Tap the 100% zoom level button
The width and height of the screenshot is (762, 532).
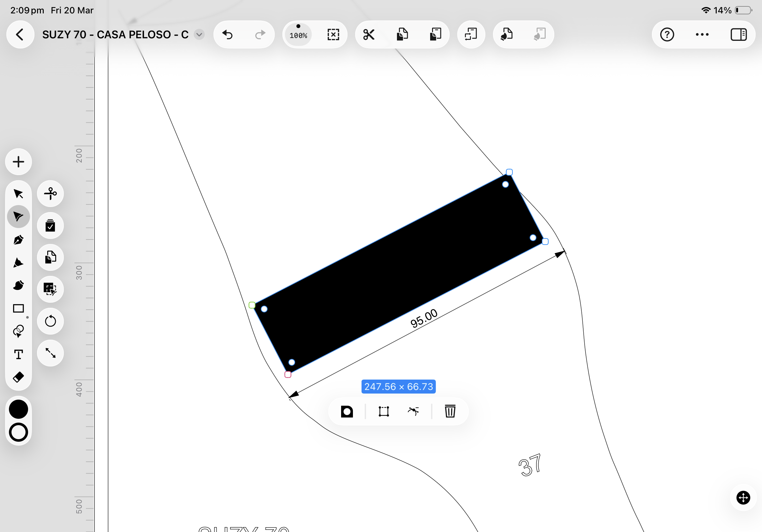[298, 34]
